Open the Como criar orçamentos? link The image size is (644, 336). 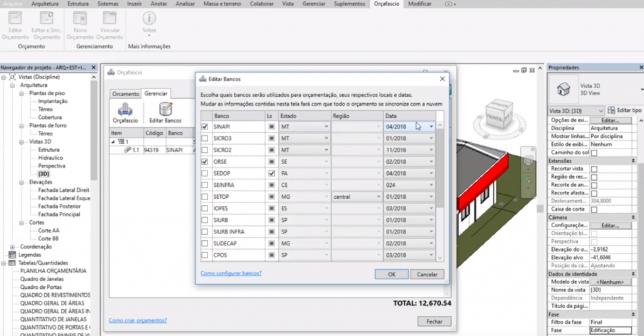click(x=138, y=320)
